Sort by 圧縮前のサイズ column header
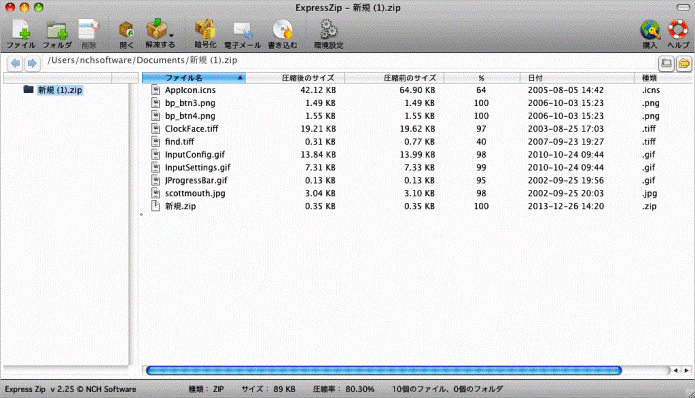Screen dimensions: 695x398 pos(394,78)
